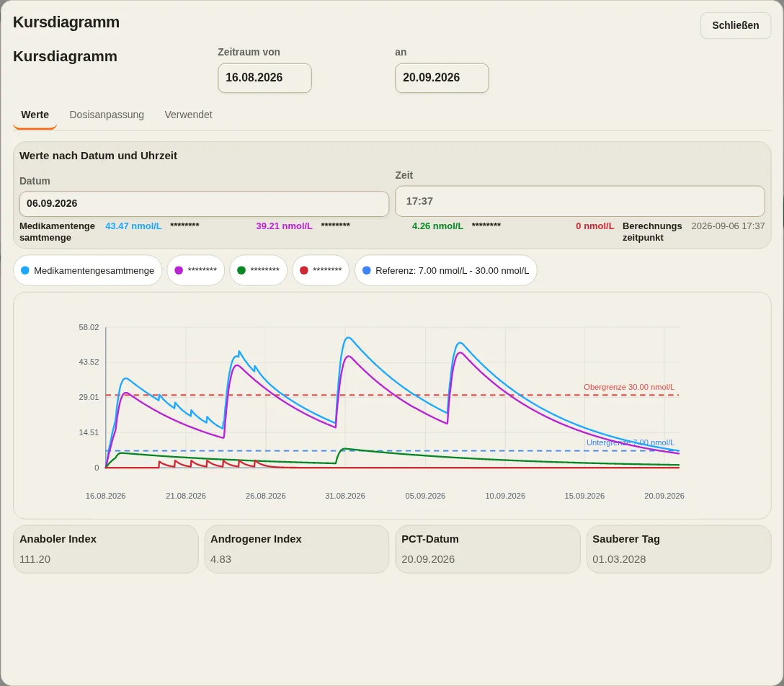Click the 0 nmol/L red value

594,226
